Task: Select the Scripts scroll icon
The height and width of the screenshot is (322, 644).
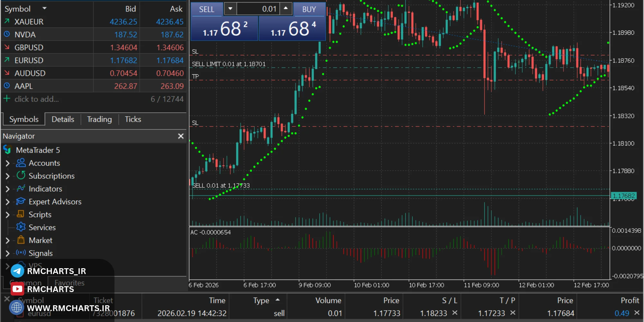Action: tap(21, 214)
